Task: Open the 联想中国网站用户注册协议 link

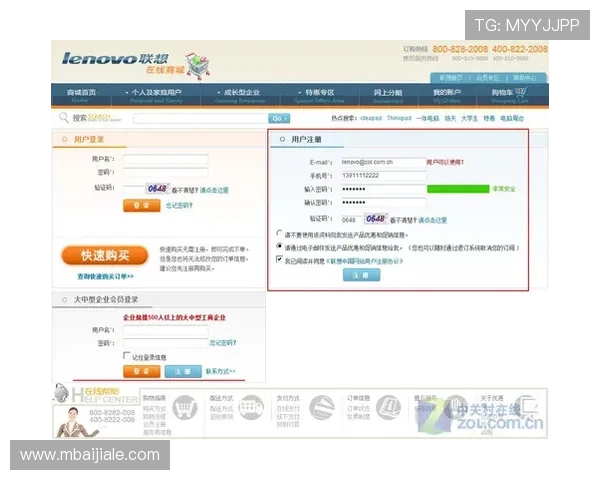Action: (x=365, y=261)
